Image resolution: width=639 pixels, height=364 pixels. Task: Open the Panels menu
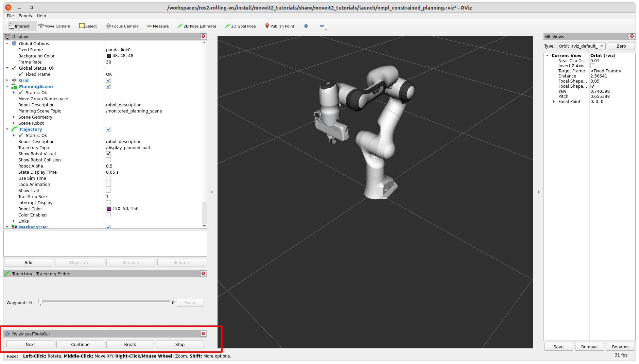(25, 16)
